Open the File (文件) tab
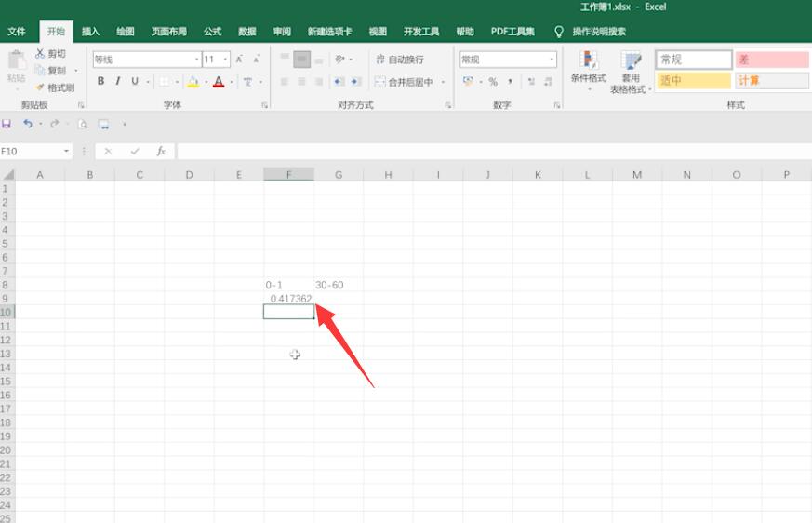 click(x=17, y=32)
